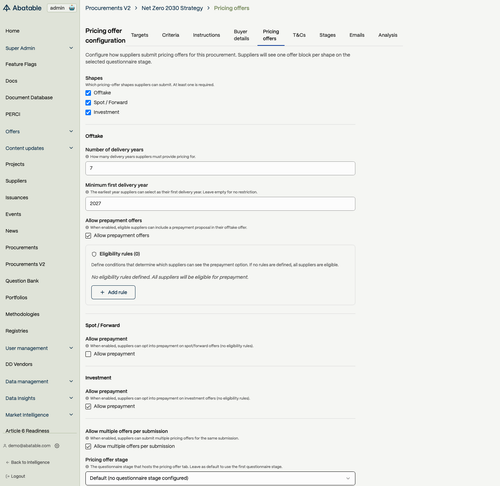This screenshot has height=486, width=500.
Task: Expand the Super Admin sidebar menu
Action: coord(39,48)
